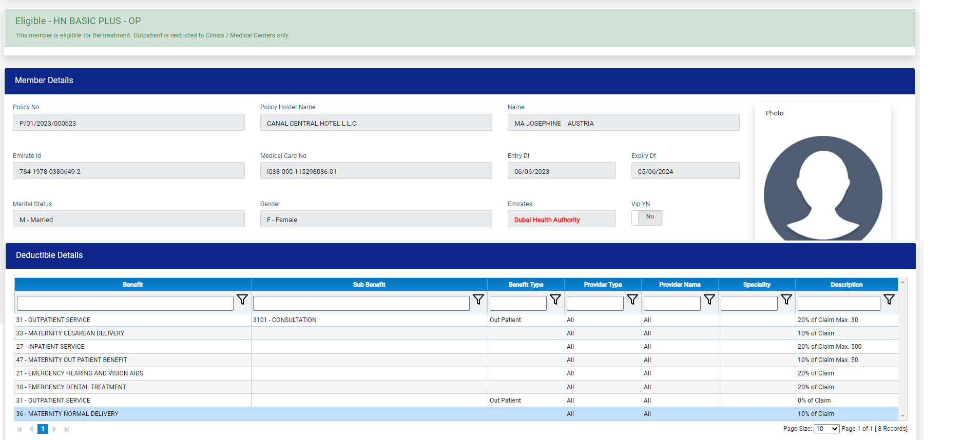Click the Provider Name filter funnel

coord(709,299)
